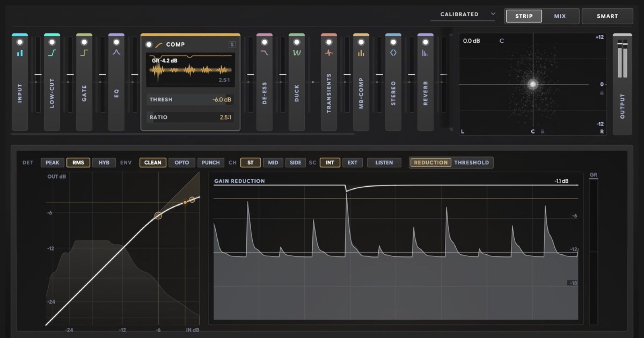This screenshot has height=338, width=644.
Task: Choose the OPTO envelope mode
Action: tap(182, 163)
